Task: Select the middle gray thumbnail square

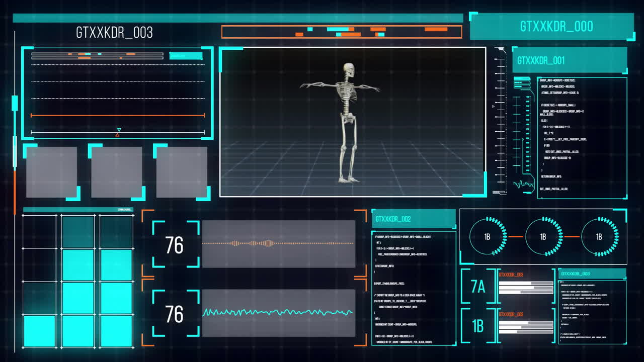Action: 116,172
